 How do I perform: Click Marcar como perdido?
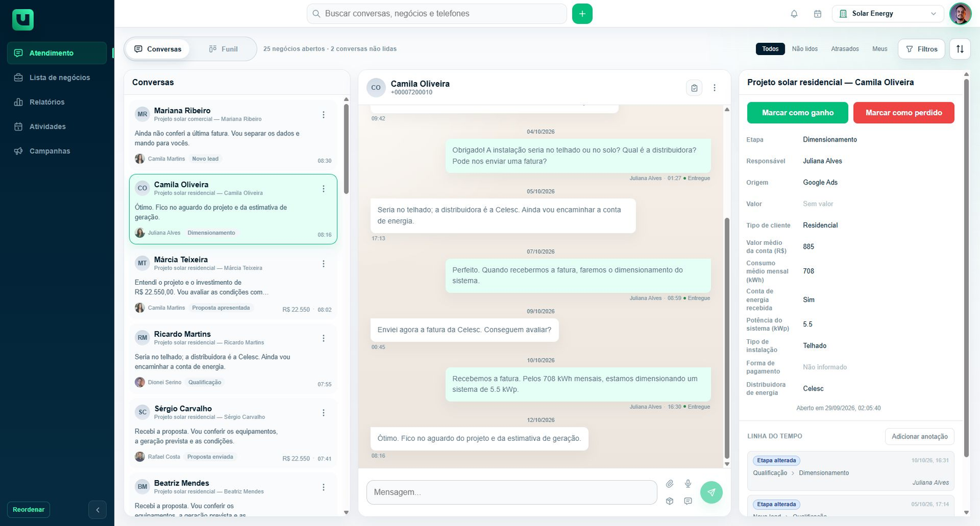point(903,113)
